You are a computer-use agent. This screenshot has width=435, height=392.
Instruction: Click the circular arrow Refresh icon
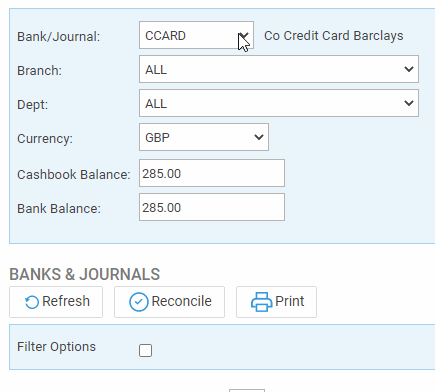(x=32, y=302)
